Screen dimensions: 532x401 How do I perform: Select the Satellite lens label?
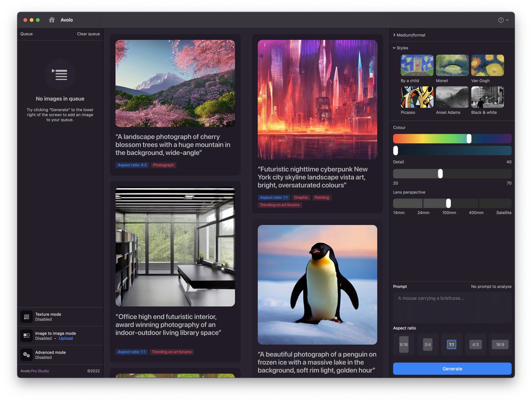504,213
